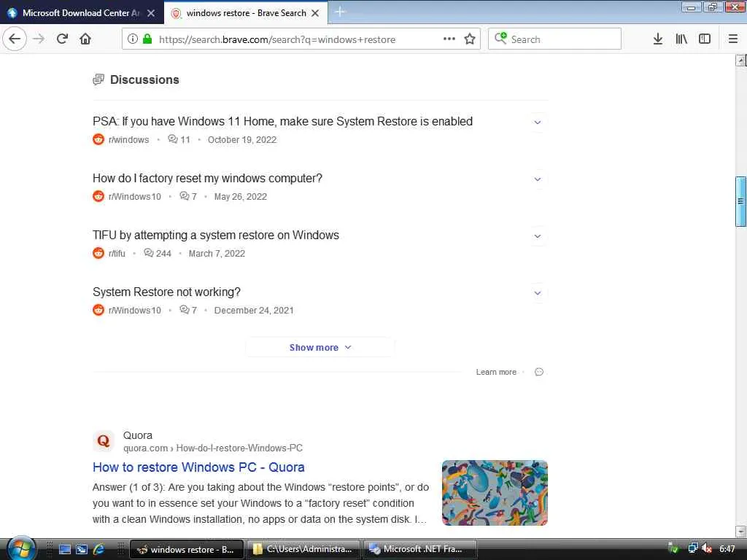This screenshot has height=560, width=747.
Task: Click the network tray icon
Action: click(x=693, y=549)
